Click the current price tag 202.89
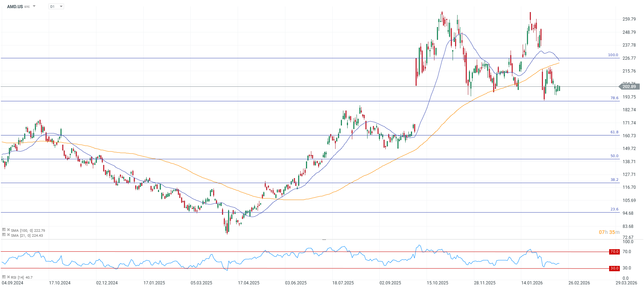Image resolution: width=644 pixels, height=289 pixels. click(x=629, y=87)
